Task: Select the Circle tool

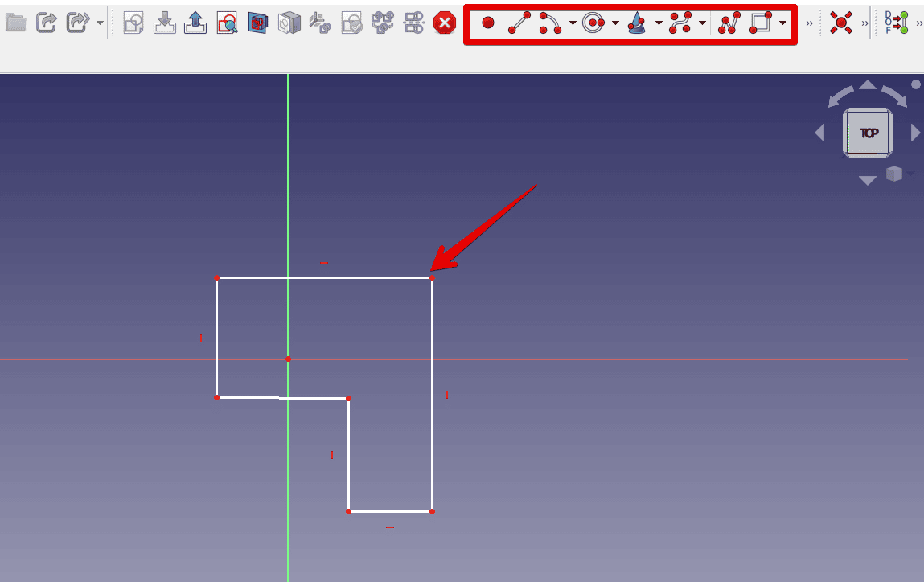Action: [594, 23]
